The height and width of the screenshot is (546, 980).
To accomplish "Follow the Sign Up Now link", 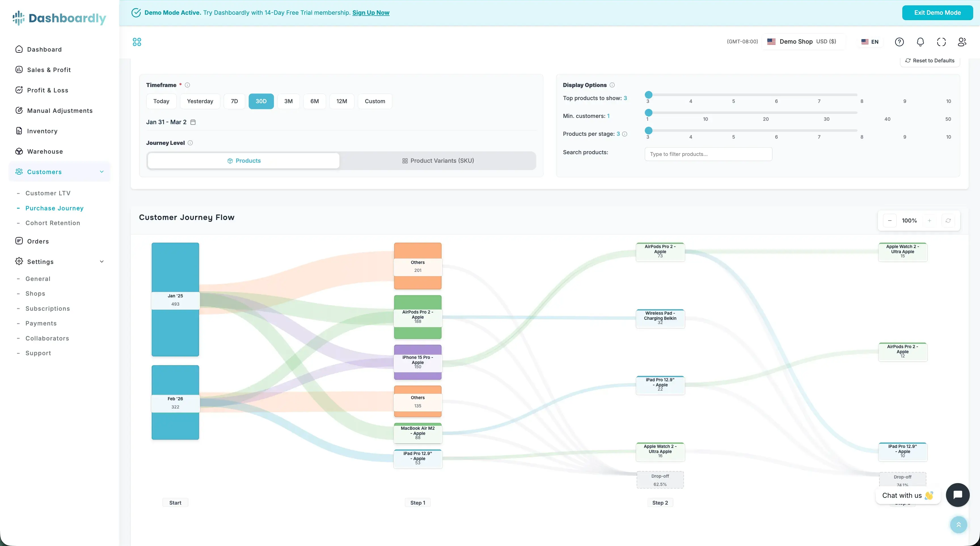I will click(x=371, y=12).
